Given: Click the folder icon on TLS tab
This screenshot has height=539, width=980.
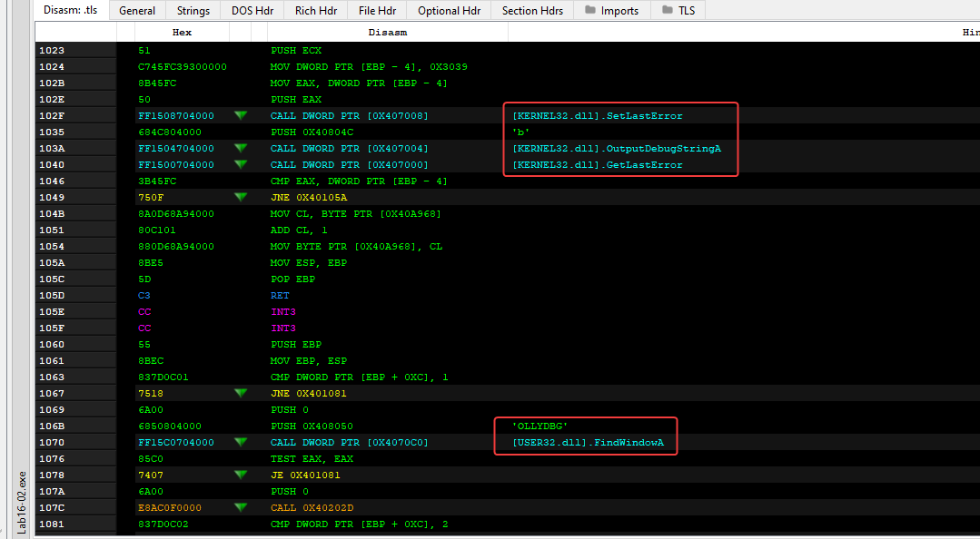Looking at the screenshot, I should click(x=668, y=10).
